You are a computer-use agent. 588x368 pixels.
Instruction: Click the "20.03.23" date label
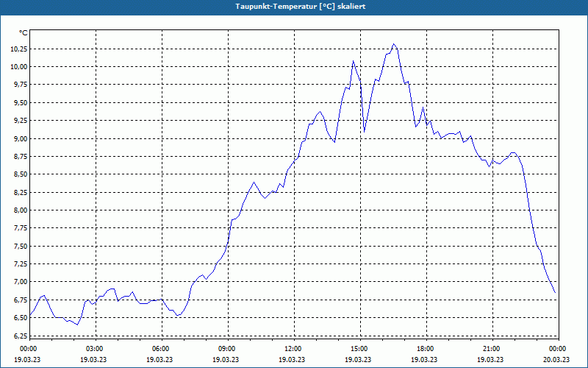[557, 360]
